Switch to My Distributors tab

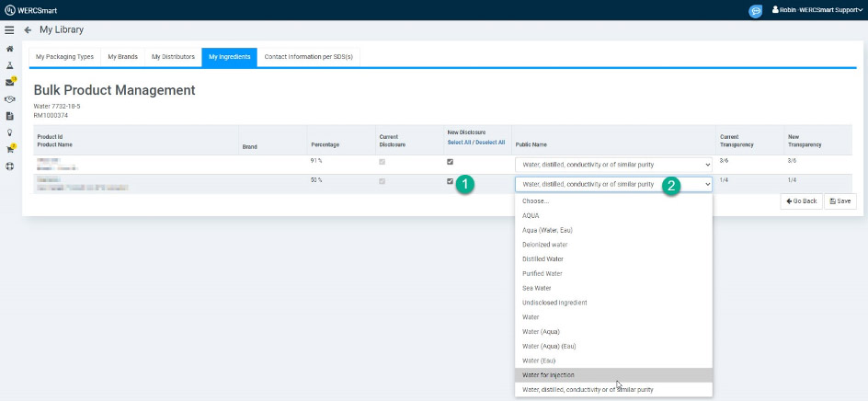[173, 56]
